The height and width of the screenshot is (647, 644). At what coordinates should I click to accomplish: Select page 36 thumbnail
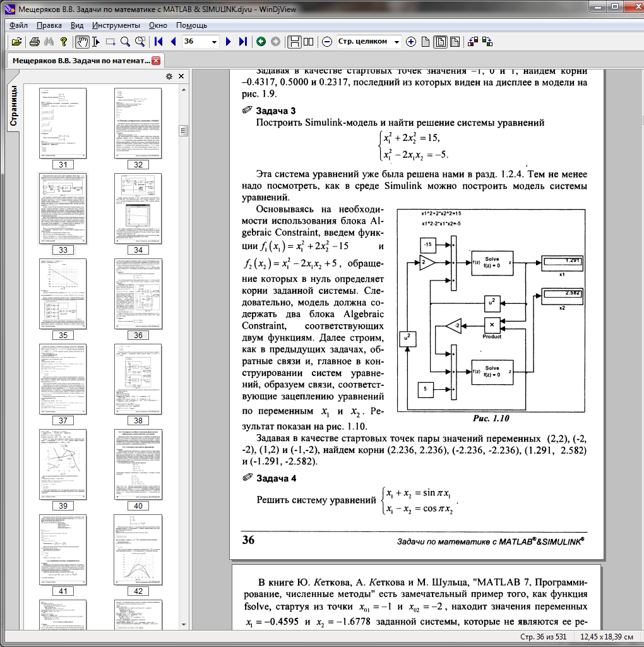(x=138, y=294)
